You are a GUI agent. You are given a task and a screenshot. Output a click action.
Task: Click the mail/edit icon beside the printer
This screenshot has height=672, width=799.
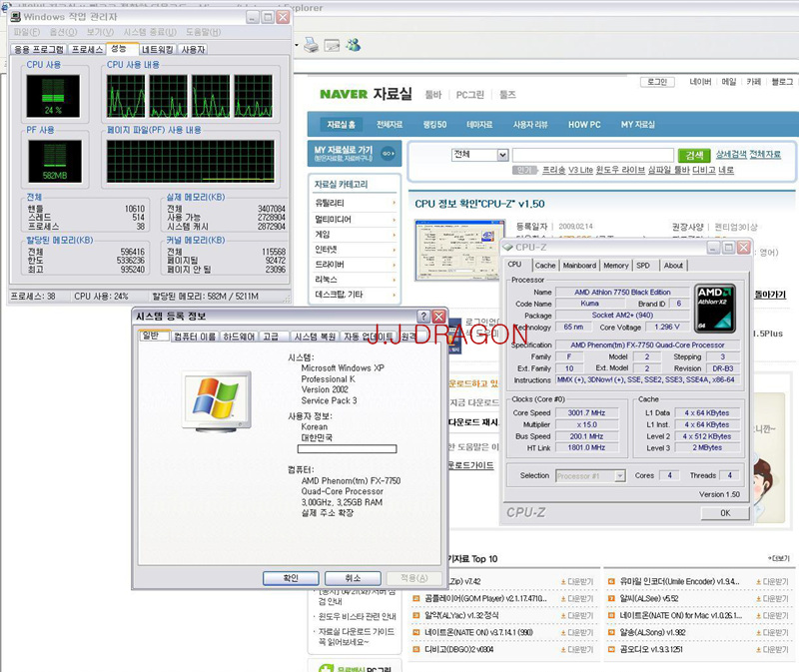332,45
